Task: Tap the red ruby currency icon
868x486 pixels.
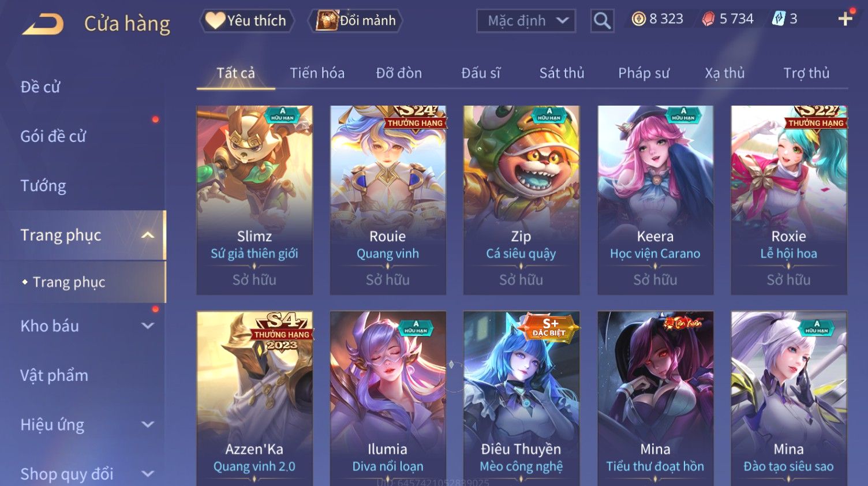Action: [x=708, y=20]
